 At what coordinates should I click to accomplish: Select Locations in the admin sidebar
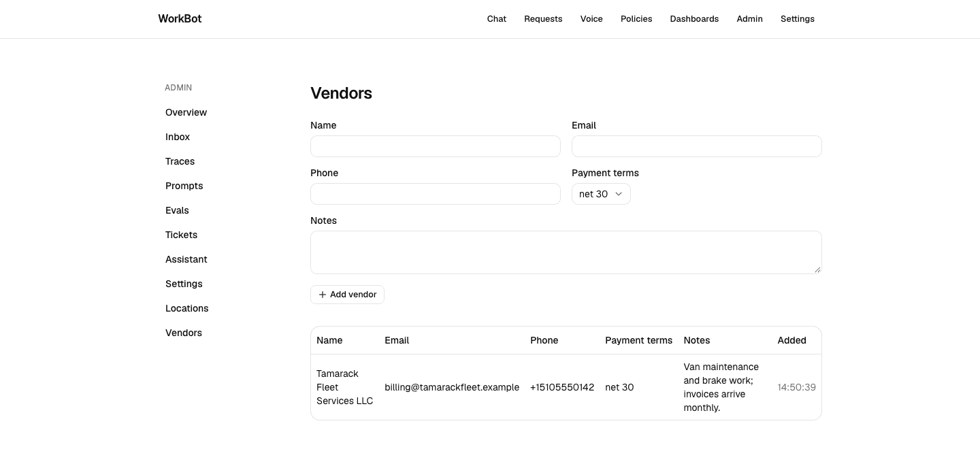pyautogui.click(x=186, y=308)
